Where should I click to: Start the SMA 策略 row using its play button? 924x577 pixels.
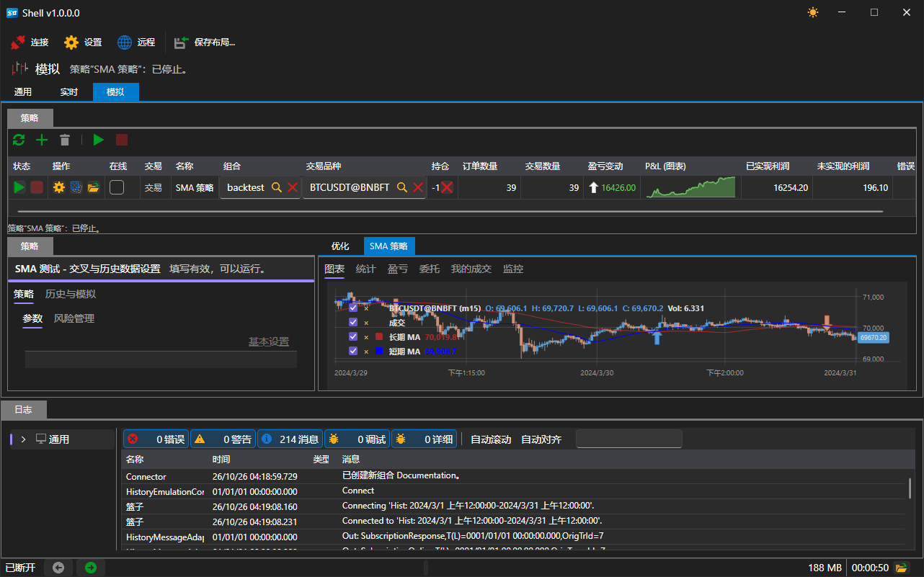click(19, 187)
